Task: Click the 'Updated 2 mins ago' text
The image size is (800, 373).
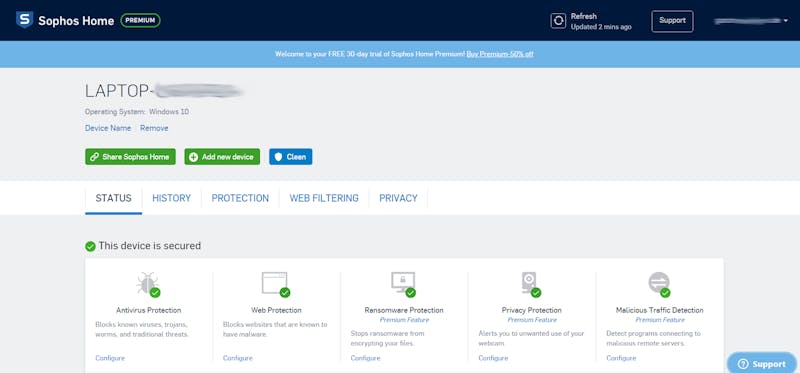Action: (601, 27)
